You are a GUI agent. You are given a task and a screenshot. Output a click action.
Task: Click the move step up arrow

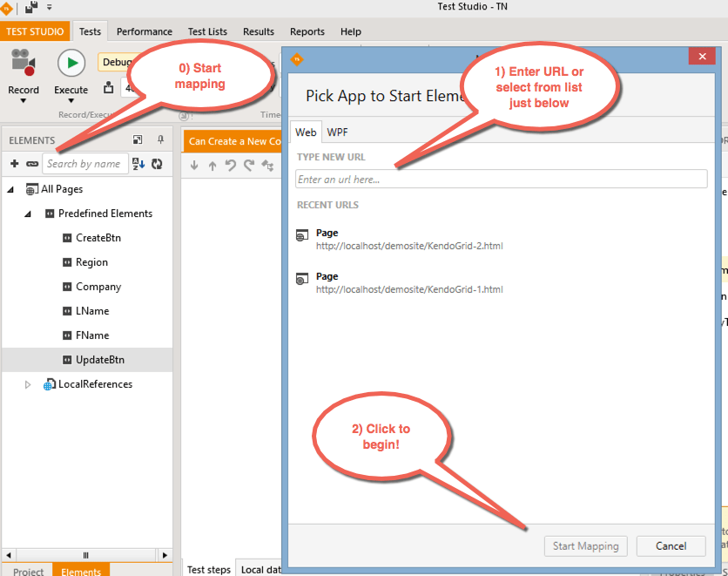(212, 165)
